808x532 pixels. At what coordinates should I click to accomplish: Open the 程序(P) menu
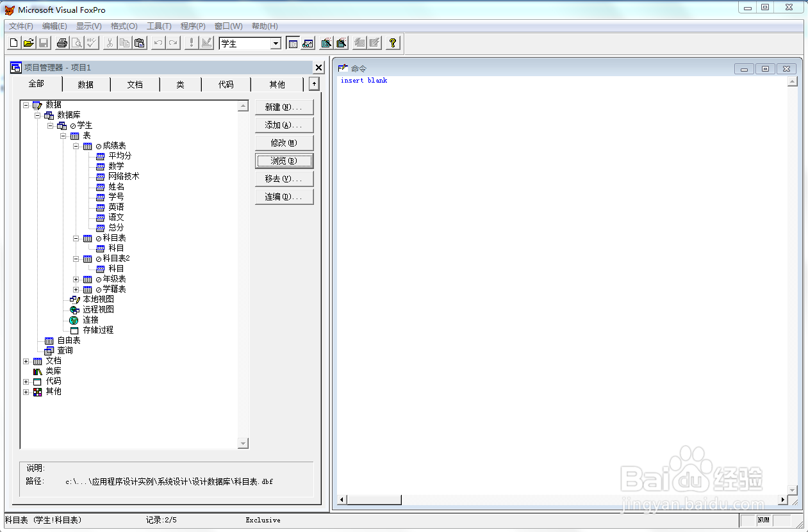[x=193, y=26]
